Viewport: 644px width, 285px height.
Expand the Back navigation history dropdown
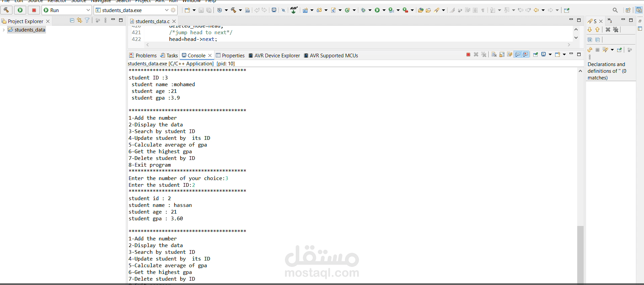point(543,10)
